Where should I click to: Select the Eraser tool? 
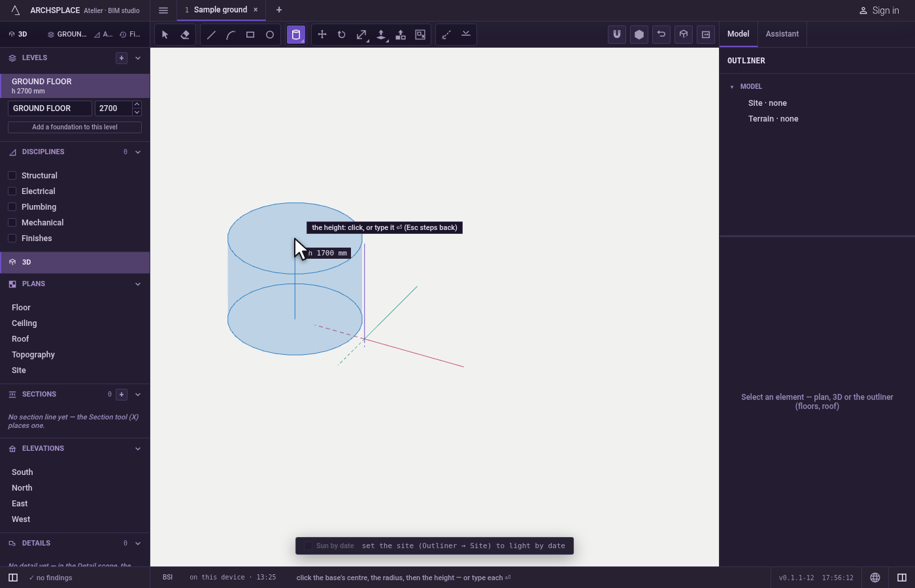pos(185,35)
